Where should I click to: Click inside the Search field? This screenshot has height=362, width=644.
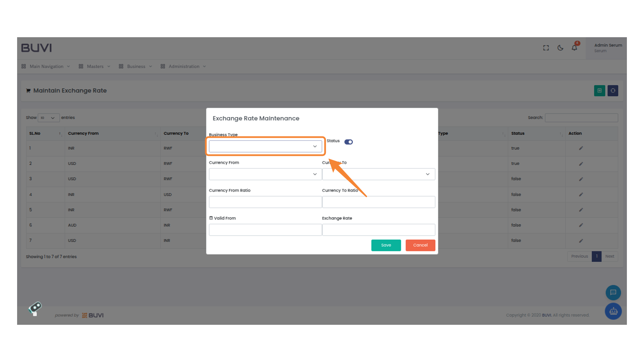pos(581,118)
